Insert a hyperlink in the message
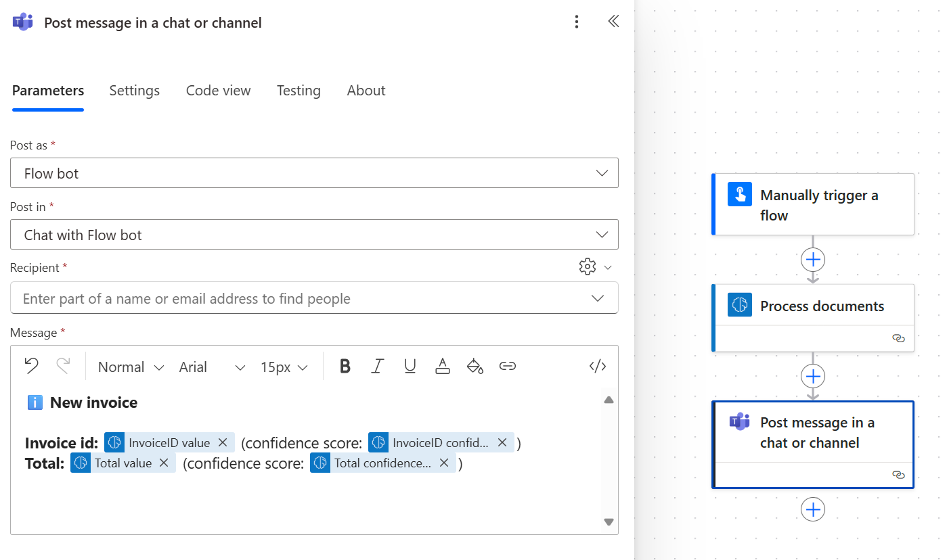This screenshot has width=949, height=560. tap(508, 366)
